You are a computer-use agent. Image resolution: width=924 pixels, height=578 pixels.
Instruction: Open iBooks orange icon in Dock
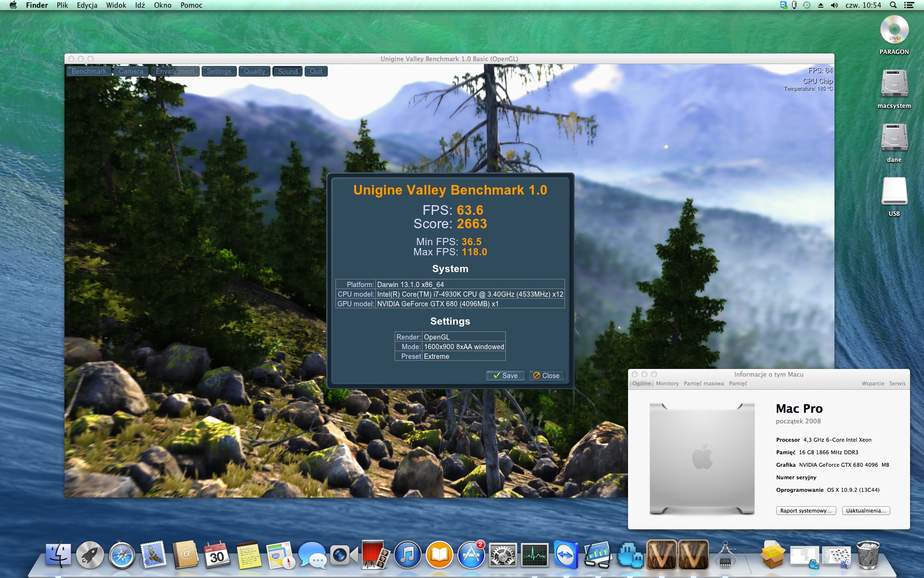(439, 555)
